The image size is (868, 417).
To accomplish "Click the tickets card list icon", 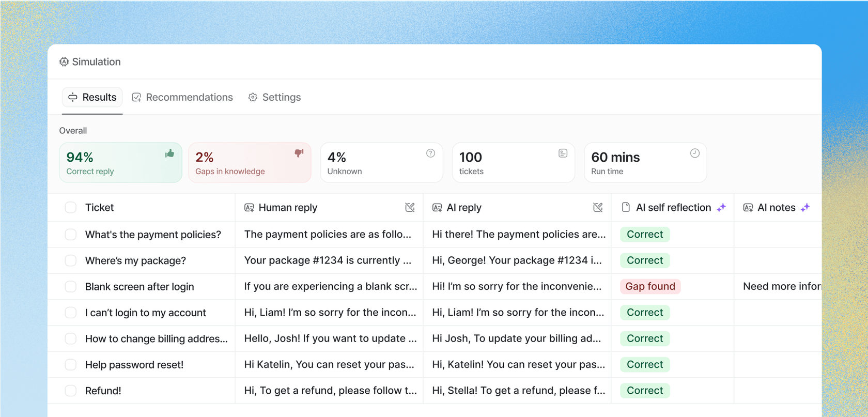I will pyautogui.click(x=563, y=153).
